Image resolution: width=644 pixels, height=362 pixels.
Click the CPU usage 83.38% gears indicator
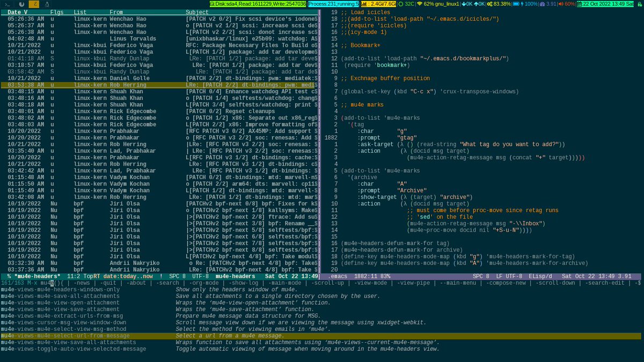pos(500,4)
